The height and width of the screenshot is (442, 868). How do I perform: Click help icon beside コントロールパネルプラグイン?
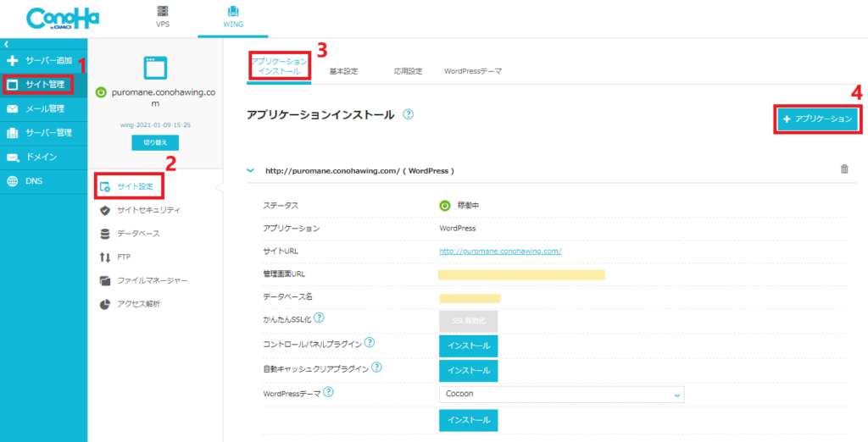pyautogui.click(x=370, y=343)
